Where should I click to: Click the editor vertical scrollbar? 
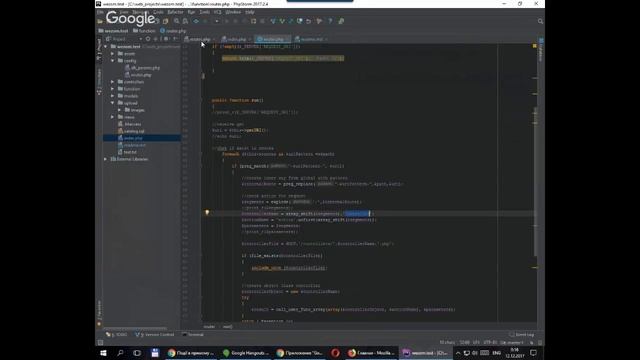pyautogui.click(x=535, y=180)
